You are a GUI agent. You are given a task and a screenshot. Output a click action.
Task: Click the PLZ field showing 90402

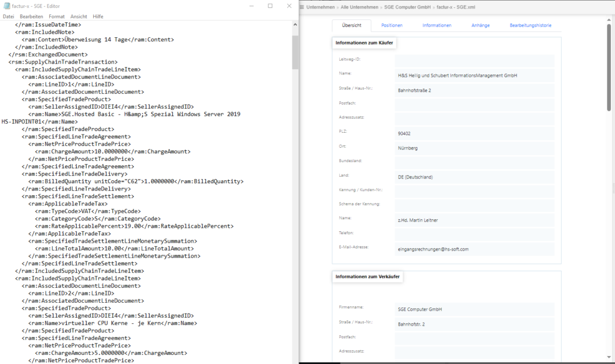click(474, 133)
